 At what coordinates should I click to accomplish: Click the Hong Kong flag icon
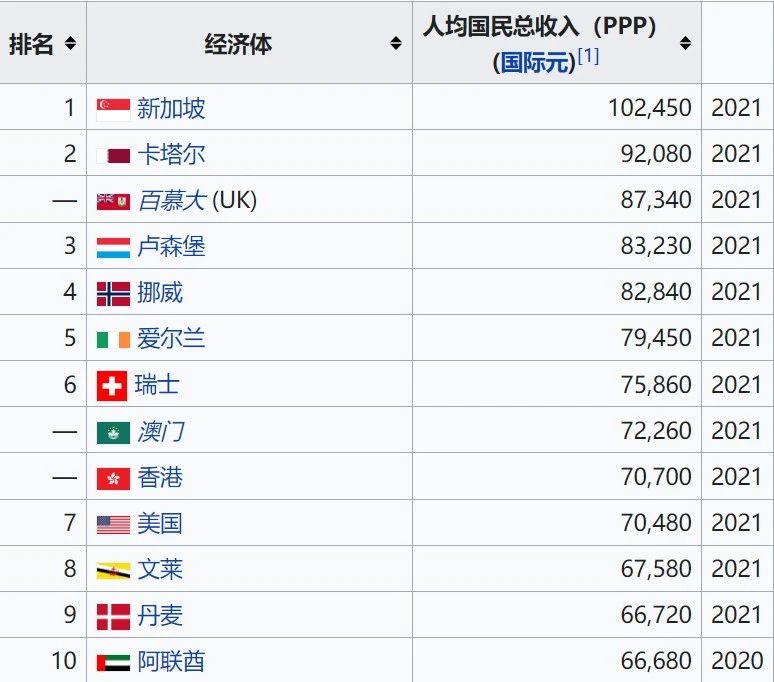[113, 479]
